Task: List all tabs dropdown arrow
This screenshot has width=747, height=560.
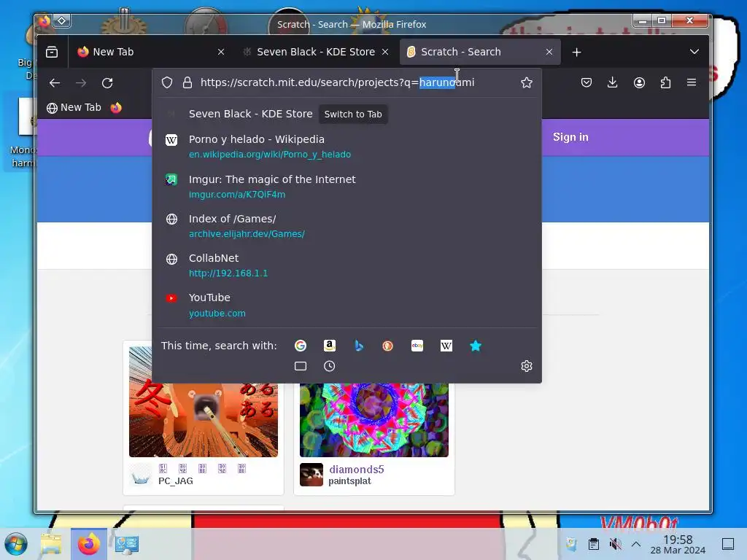Action: coord(694,52)
